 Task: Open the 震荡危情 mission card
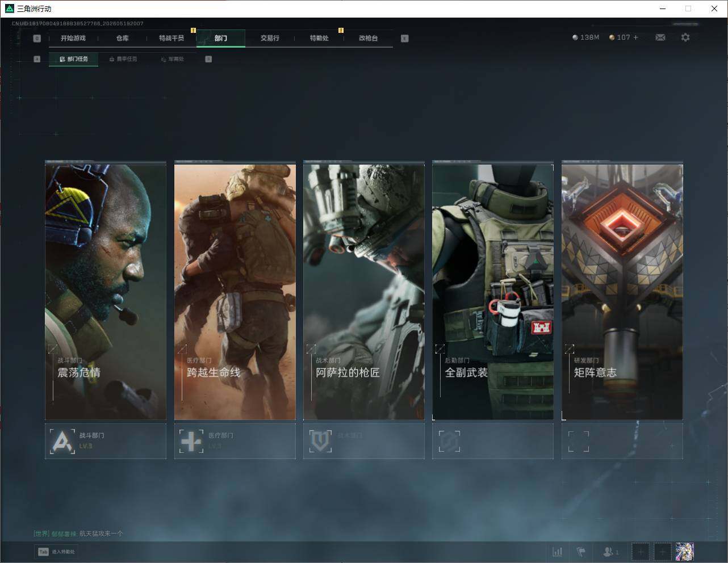pyautogui.click(x=106, y=292)
